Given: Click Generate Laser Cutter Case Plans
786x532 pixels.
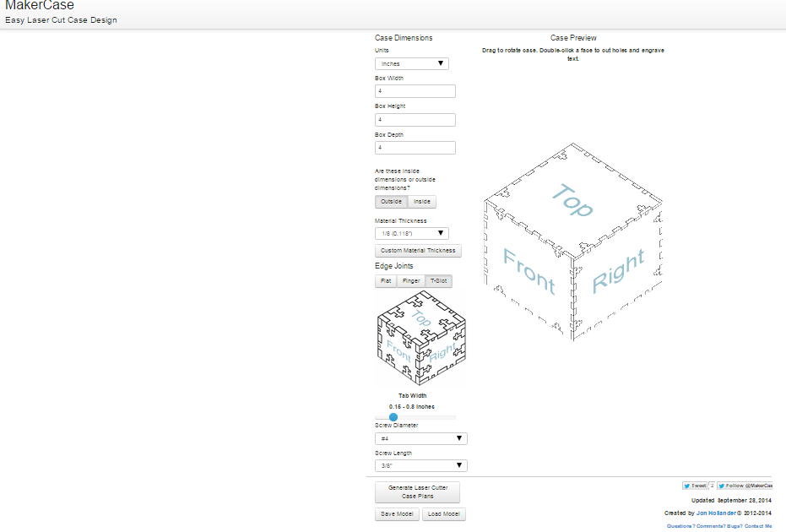Looking at the screenshot, I should click(417, 491).
